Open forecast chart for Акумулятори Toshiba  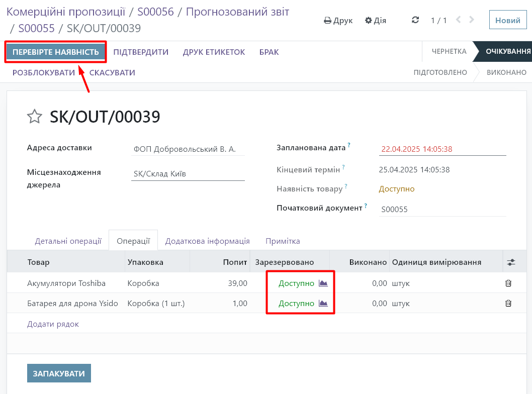(x=323, y=283)
